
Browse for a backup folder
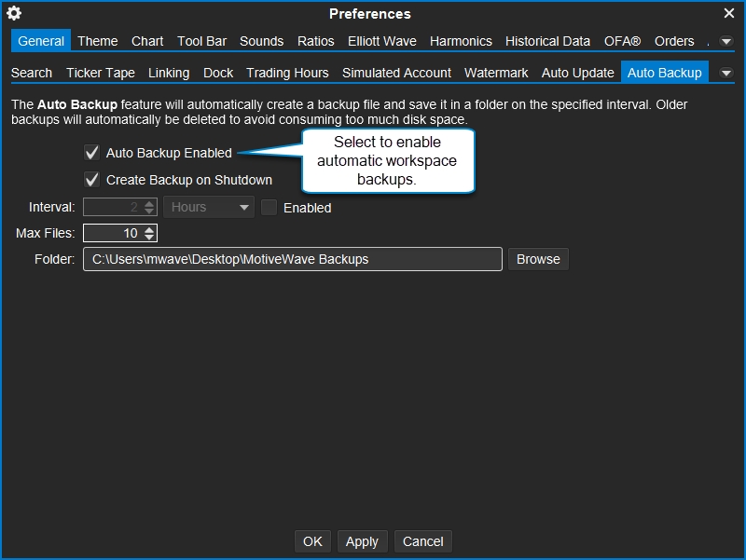(x=538, y=259)
